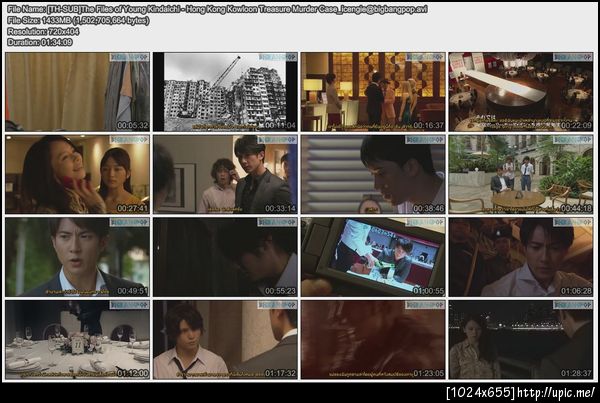Open the thumbnail timestamped 00:16:37
This screenshot has height=403, width=600.
[373, 92]
